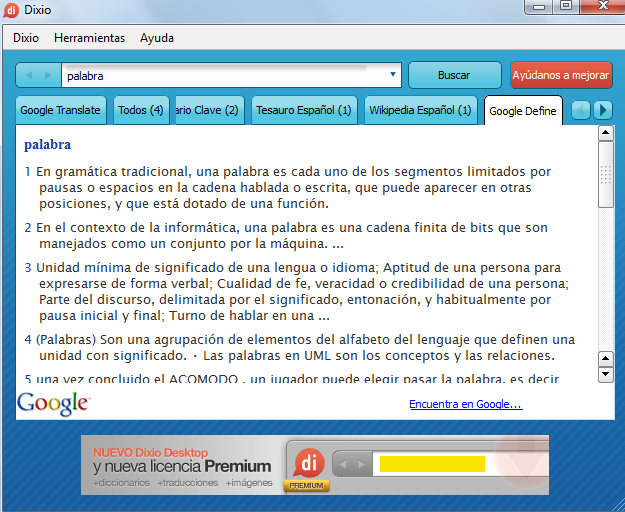Click definition 5 'una vez concluido el ACOMODO'
Image resolution: width=625 pixels, height=512 pixels.
point(292,379)
